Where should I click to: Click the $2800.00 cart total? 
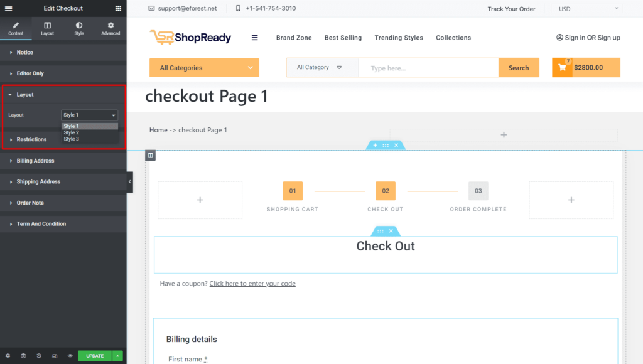click(588, 68)
